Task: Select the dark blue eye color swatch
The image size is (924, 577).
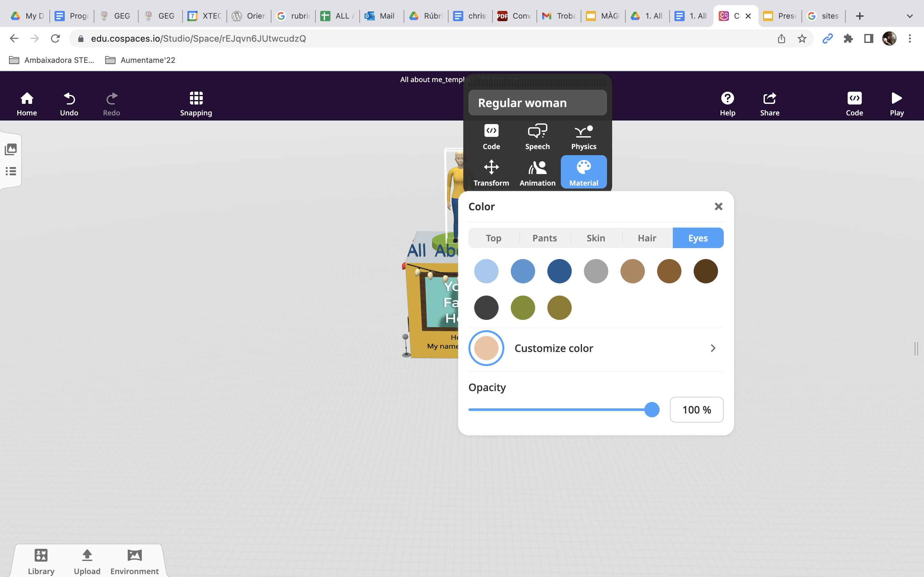Action: [x=559, y=271]
